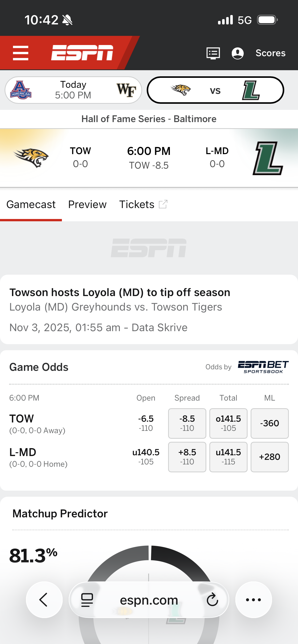Select the Towson vs Loyola game card
Screen dimensions: 298x644
coord(215,90)
